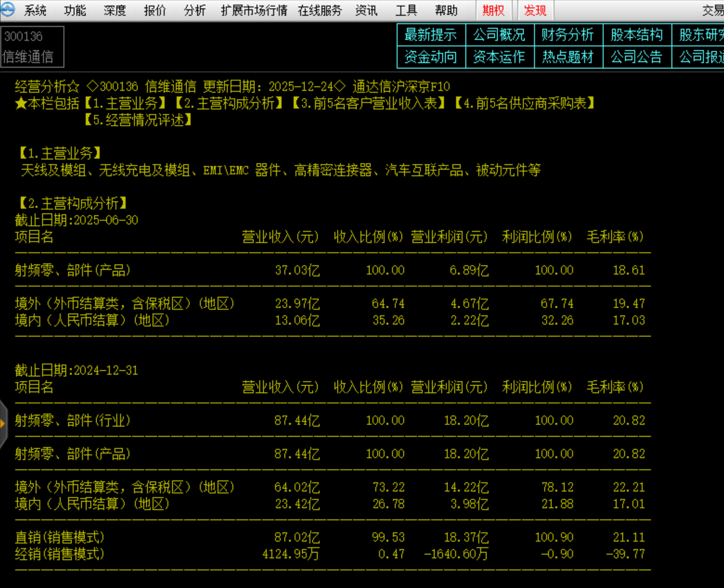
Task: Open the 分析 menu
Action: 194,10
